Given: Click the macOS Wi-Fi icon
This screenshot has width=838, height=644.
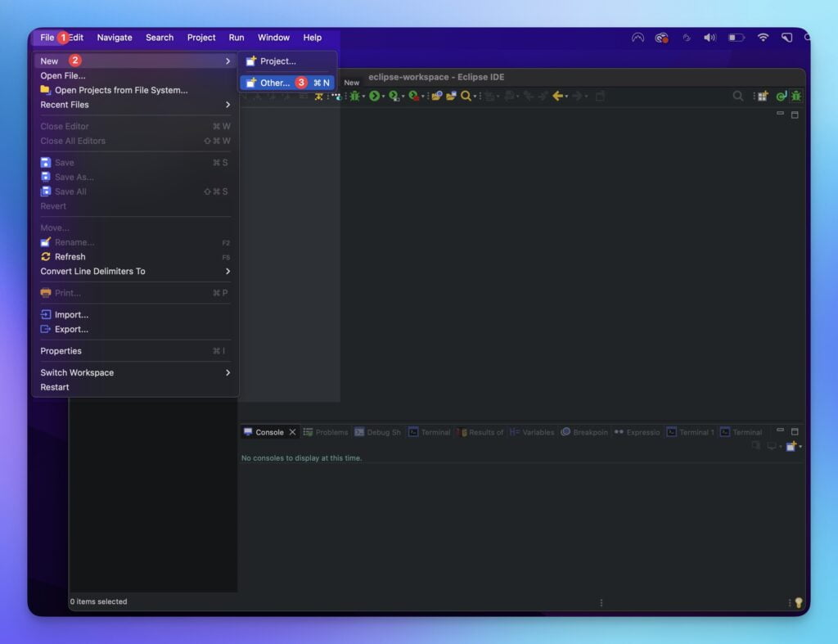Looking at the screenshot, I should (763, 38).
